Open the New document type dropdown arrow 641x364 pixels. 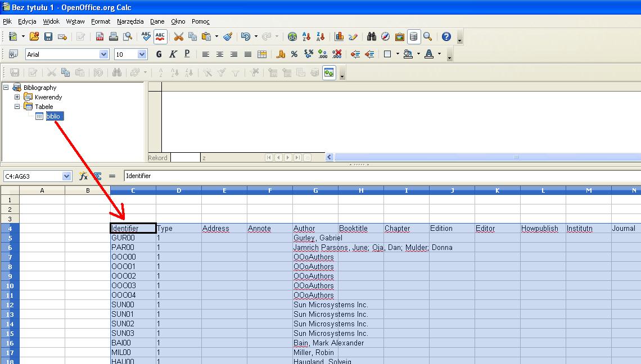pos(23,37)
